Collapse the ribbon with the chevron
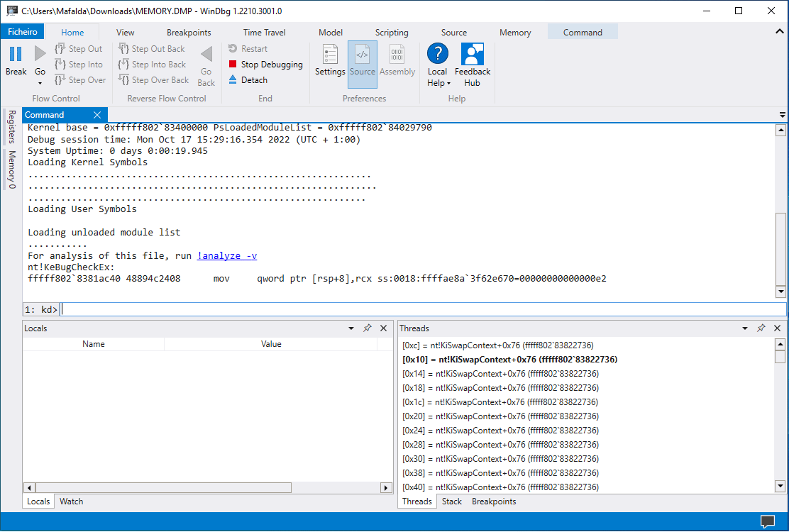This screenshot has height=532, width=789. pos(780,31)
